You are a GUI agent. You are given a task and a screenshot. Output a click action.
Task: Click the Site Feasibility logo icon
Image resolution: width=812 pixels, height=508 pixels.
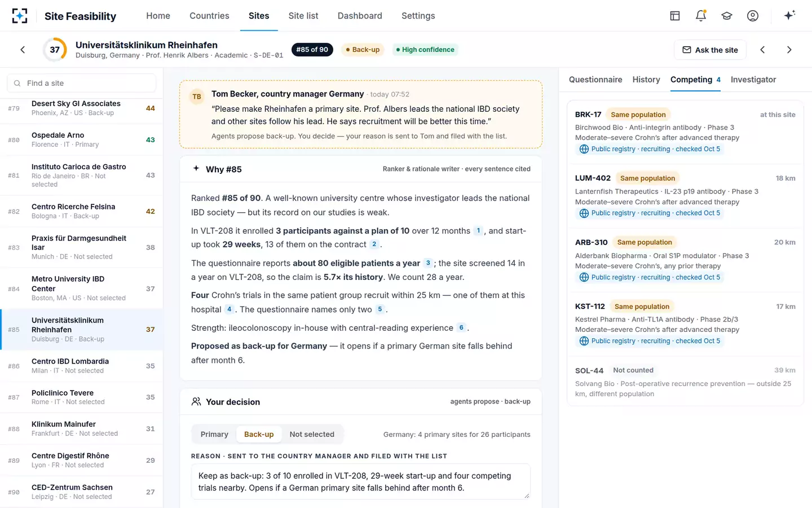tap(20, 16)
